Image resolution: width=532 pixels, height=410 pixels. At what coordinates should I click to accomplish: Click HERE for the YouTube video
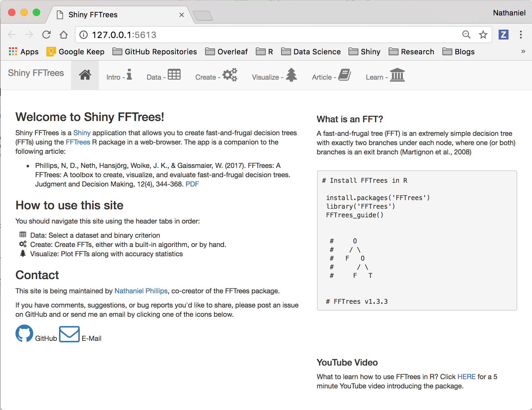point(467,377)
